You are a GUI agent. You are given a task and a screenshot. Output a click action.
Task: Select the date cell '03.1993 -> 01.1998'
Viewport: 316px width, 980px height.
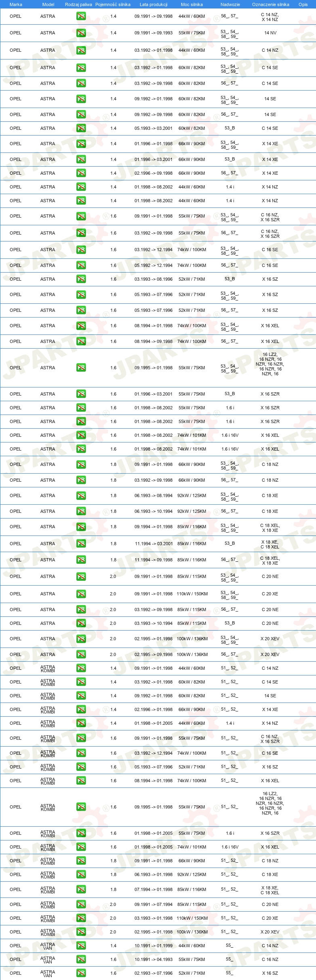[x=154, y=918]
